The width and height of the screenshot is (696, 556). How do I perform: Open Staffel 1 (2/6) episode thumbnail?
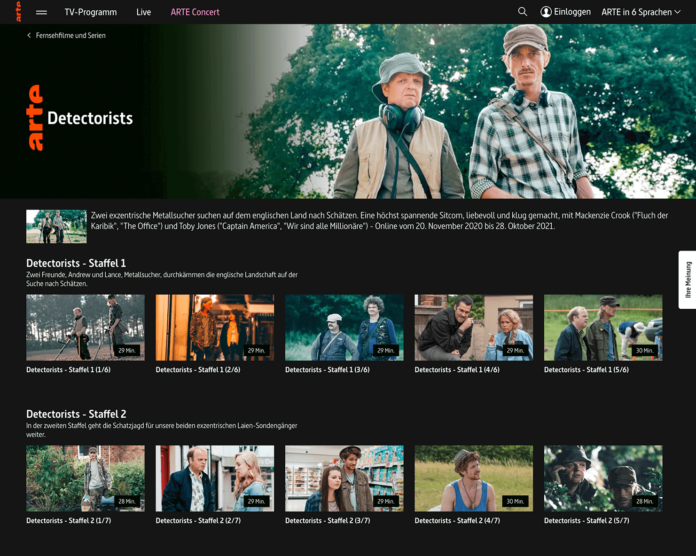pos(215,327)
